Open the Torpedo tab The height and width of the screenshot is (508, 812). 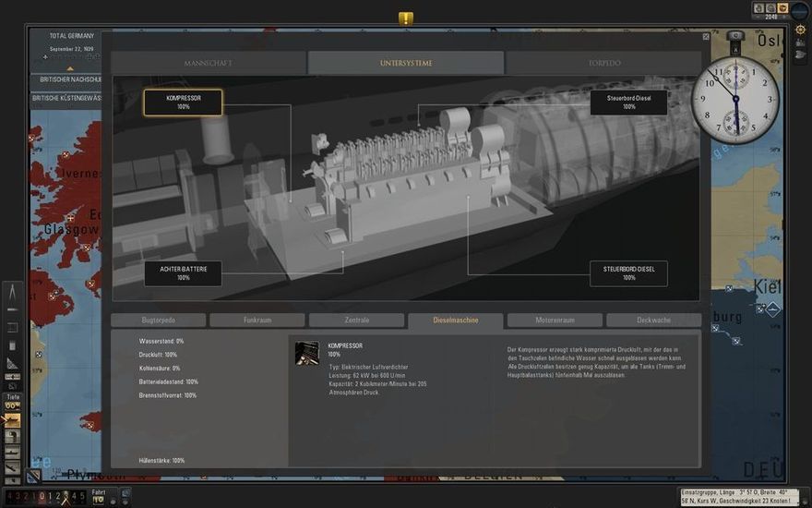(x=603, y=63)
